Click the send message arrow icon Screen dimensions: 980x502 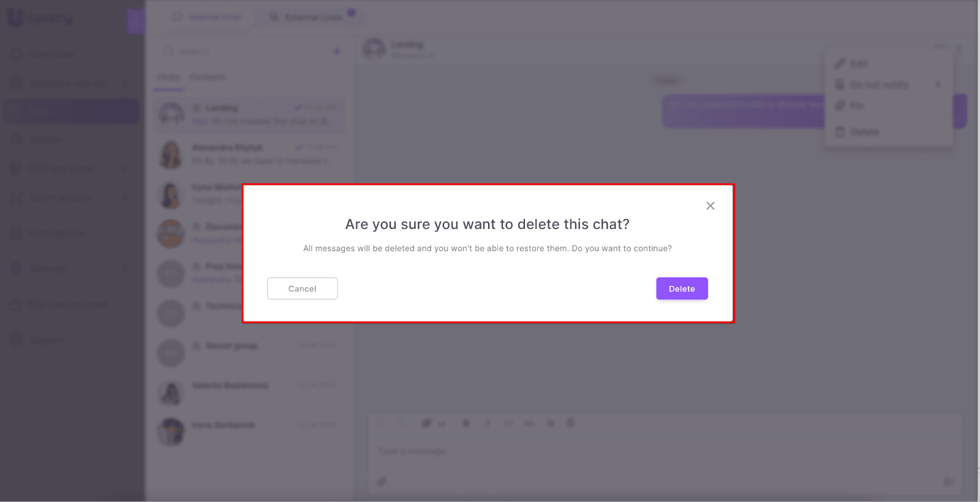click(x=949, y=481)
